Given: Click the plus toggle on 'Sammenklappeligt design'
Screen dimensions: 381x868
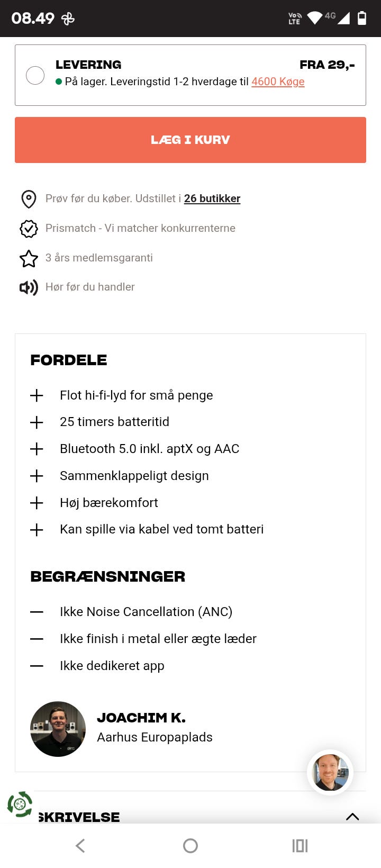Looking at the screenshot, I should point(37,476).
